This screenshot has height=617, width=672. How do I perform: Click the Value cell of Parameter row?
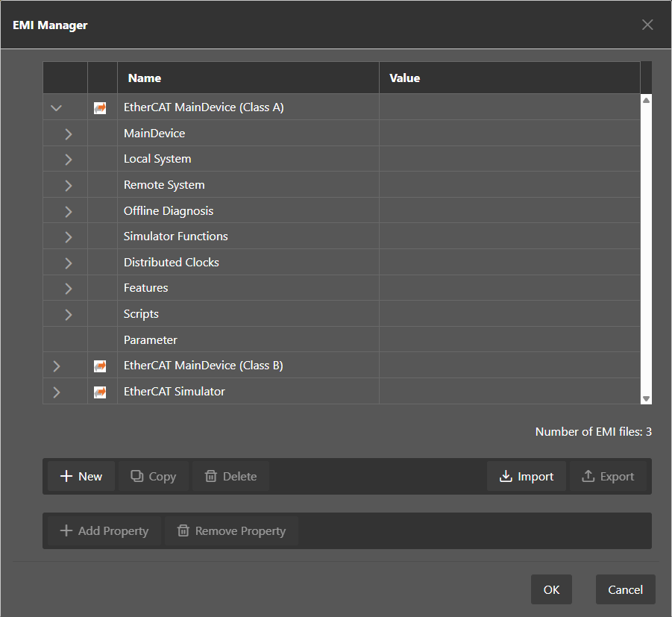(x=509, y=339)
